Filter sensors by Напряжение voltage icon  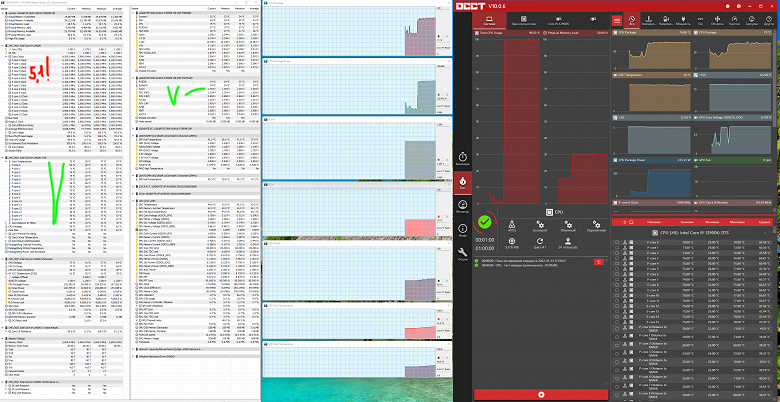[667, 21]
